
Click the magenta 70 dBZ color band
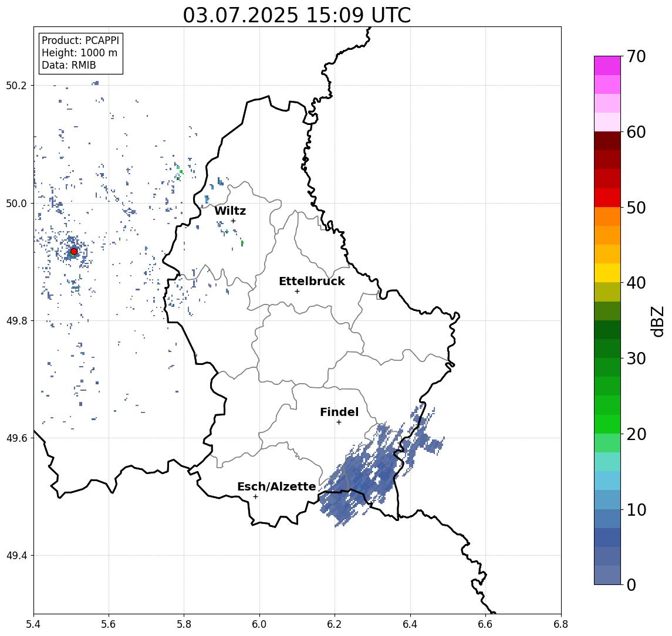point(607,66)
